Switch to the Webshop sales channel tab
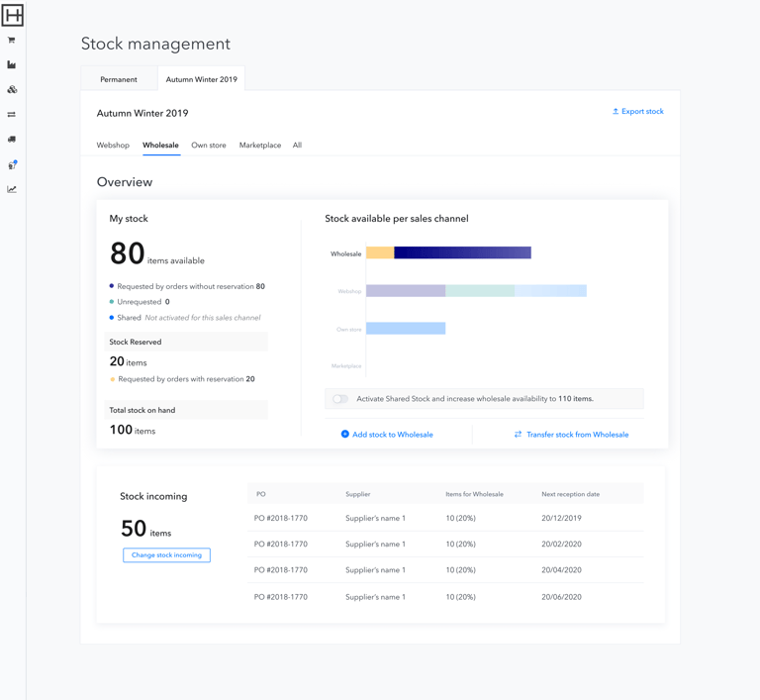 point(113,146)
